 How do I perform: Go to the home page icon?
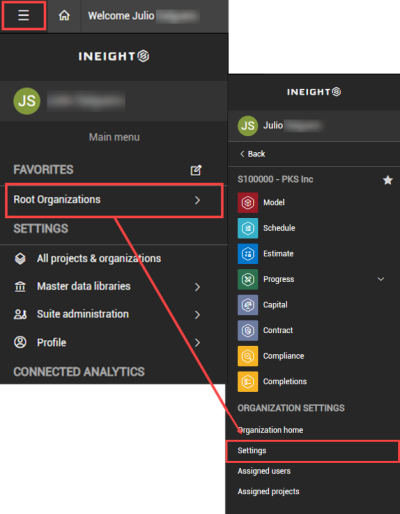click(64, 15)
